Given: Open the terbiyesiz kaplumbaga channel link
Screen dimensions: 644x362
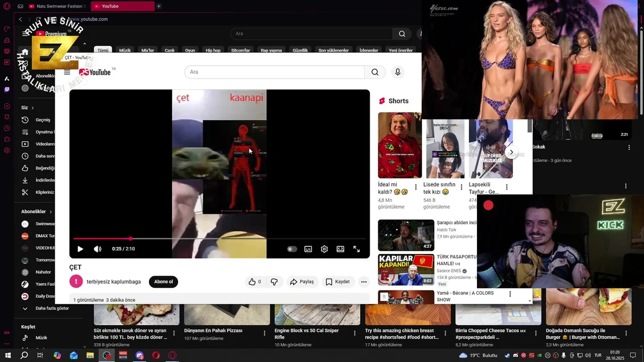Looking at the screenshot, I should tap(114, 282).
